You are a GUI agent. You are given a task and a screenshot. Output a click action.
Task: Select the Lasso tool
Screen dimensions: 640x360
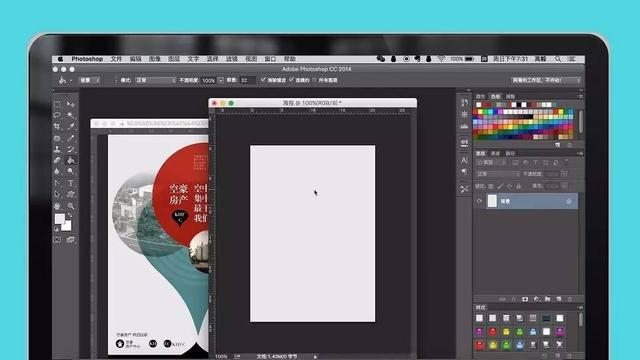pyautogui.click(x=58, y=115)
